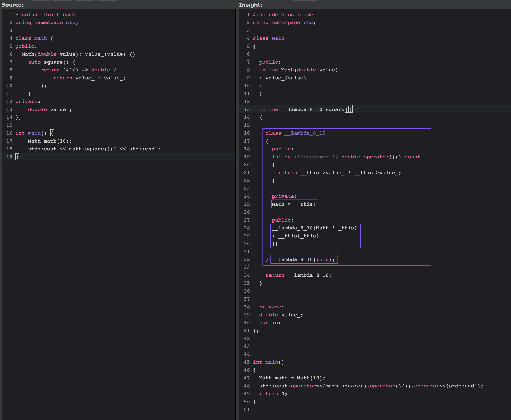Click the Insight panel label
Screen dimensions: 511x420
(x=250, y=5)
